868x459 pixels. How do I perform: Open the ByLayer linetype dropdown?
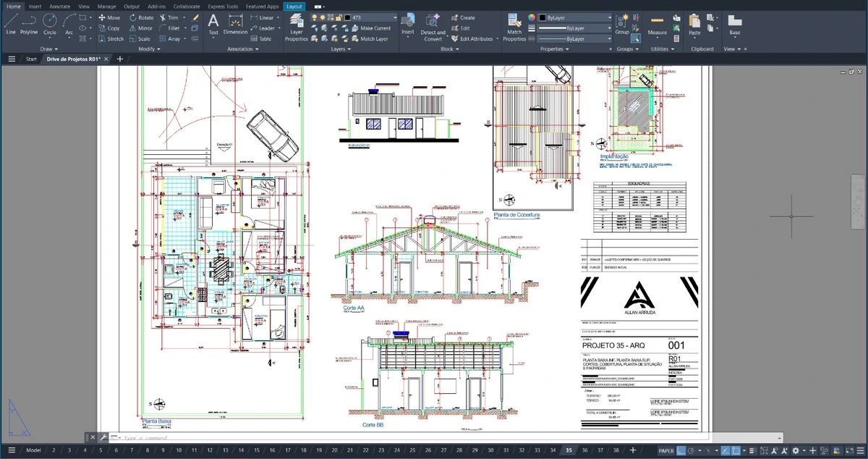[575, 39]
